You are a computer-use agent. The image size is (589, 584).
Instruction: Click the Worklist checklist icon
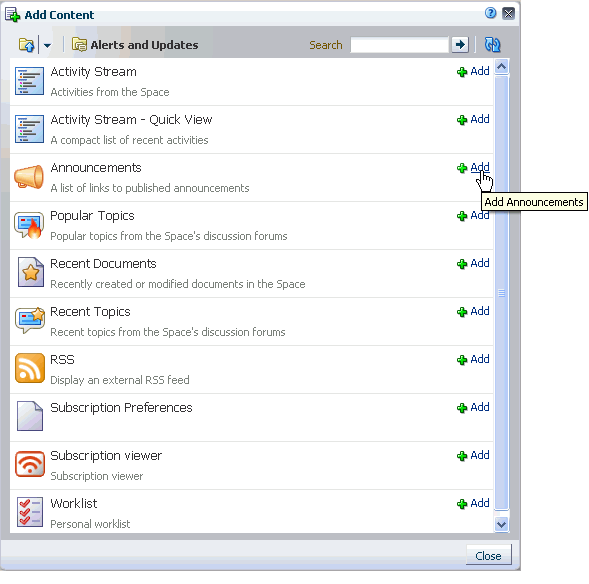(30, 512)
